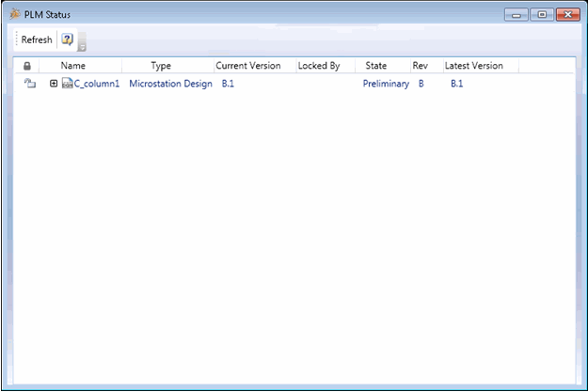Click the PLM Status title bar icon
Screen dimensions: 588x392
coord(14,14)
